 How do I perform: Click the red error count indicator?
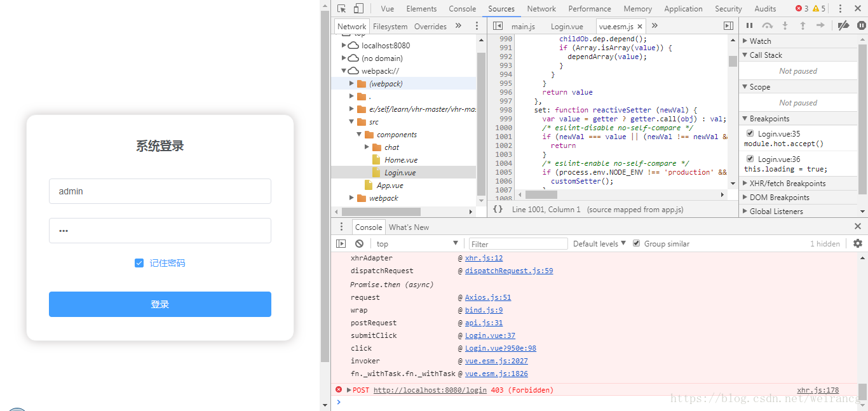click(803, 9)
